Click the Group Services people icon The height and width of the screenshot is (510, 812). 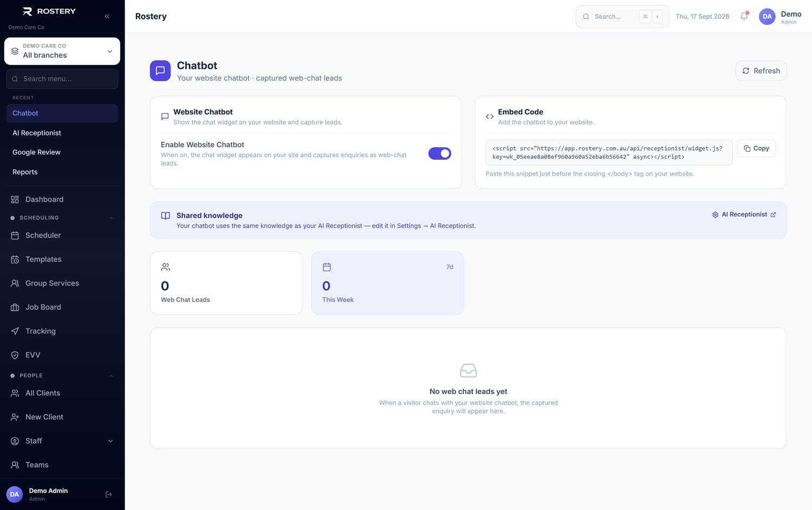15,283
